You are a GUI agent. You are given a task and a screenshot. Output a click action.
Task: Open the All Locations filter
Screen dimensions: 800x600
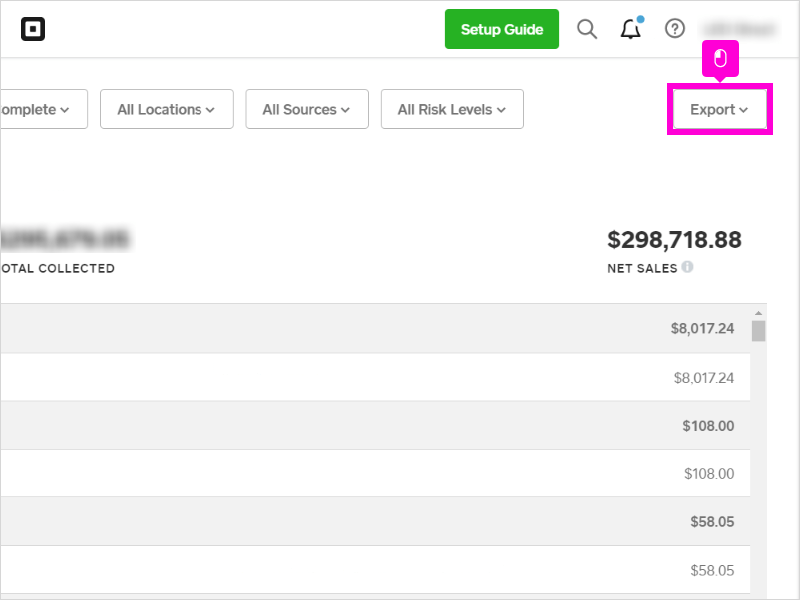tap(166, 109)
